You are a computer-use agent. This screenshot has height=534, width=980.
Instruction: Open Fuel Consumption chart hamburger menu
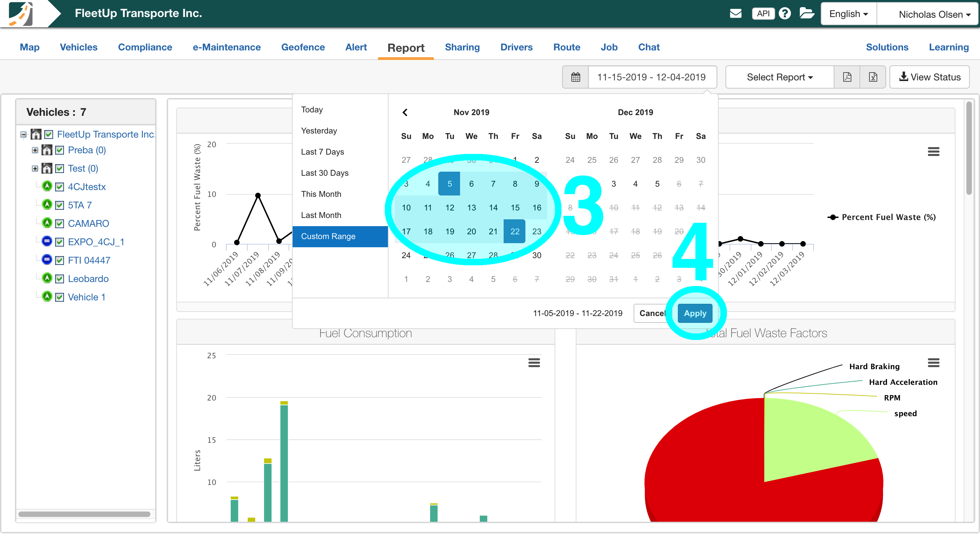[x=534, y=363]
